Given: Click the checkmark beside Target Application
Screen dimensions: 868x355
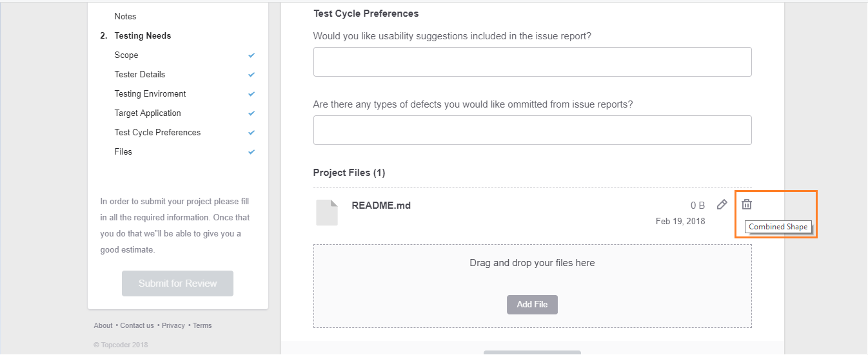Looking at the screenshot, I should [252, 113].
